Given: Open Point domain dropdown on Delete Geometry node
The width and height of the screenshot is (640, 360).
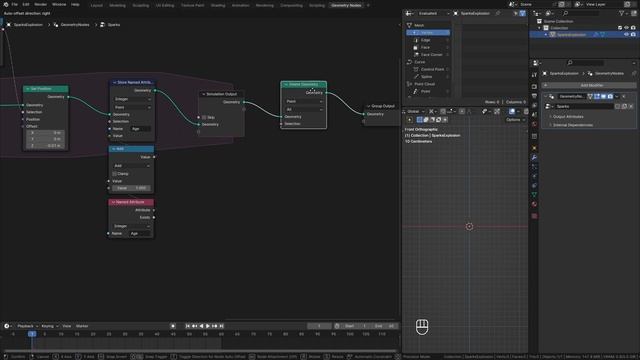Looking at the screenshot, I should [x=304, y=101].
